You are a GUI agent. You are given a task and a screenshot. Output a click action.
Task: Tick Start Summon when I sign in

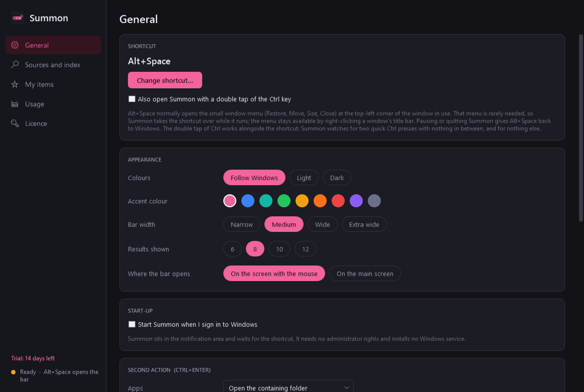click(132, 324)
